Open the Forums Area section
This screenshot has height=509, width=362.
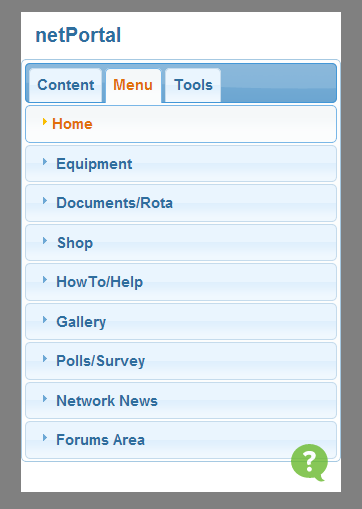click(x=181, y=440)
